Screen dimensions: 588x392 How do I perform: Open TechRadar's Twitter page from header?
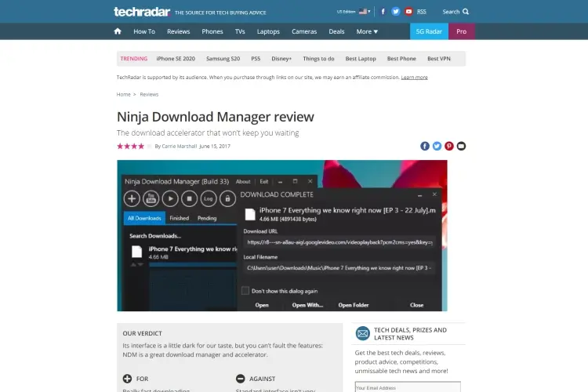(x=396, y=11)
